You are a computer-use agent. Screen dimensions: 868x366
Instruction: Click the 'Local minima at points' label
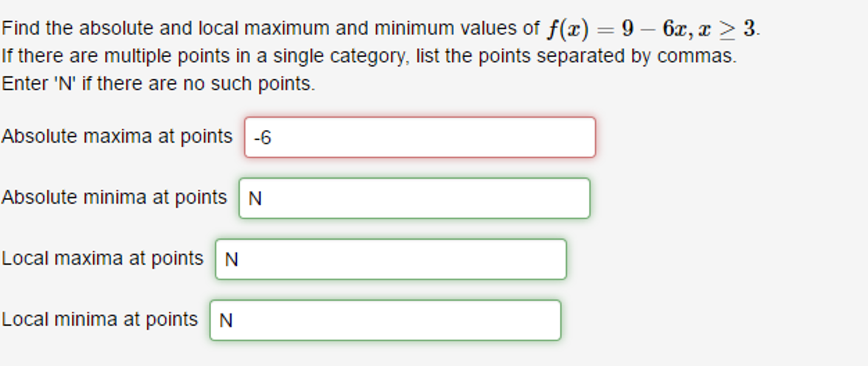click(99, 320)
